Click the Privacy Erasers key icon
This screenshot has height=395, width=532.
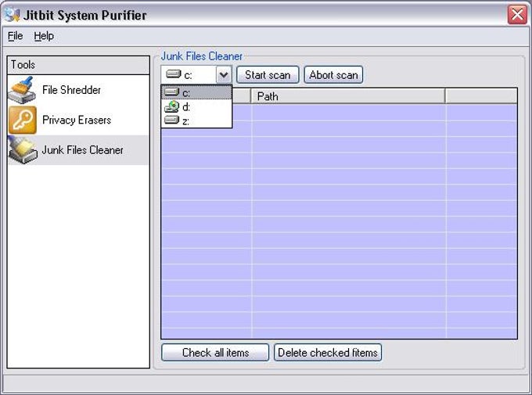coord(23,120)
